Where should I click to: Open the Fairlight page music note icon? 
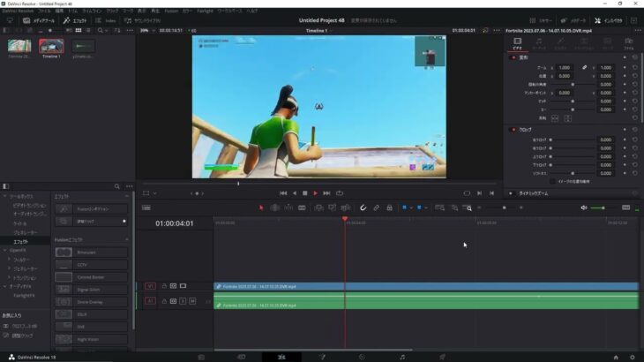[402, 357]
